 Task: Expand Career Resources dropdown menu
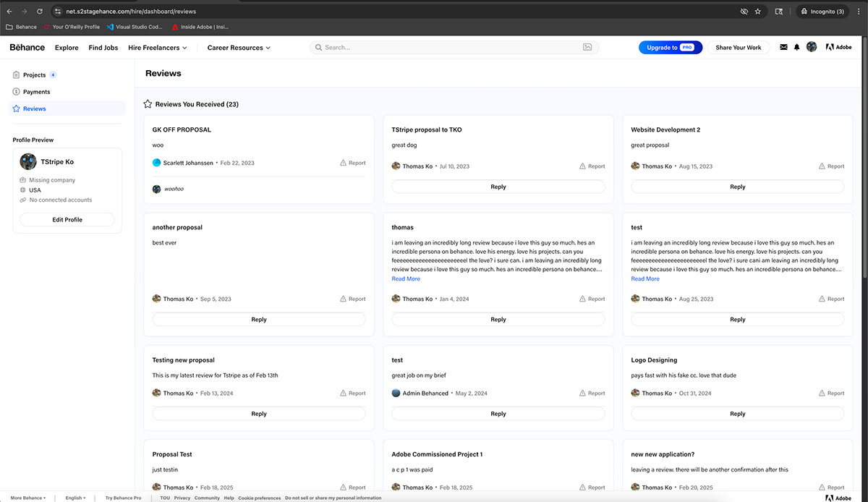point(239,48)
